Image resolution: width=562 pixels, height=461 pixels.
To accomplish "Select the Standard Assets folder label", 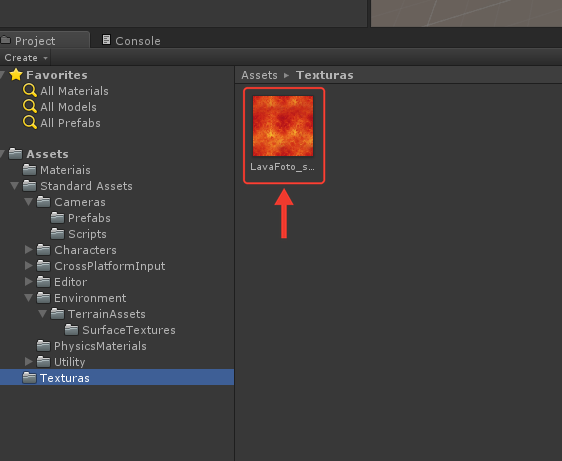I will pos(86,186).
